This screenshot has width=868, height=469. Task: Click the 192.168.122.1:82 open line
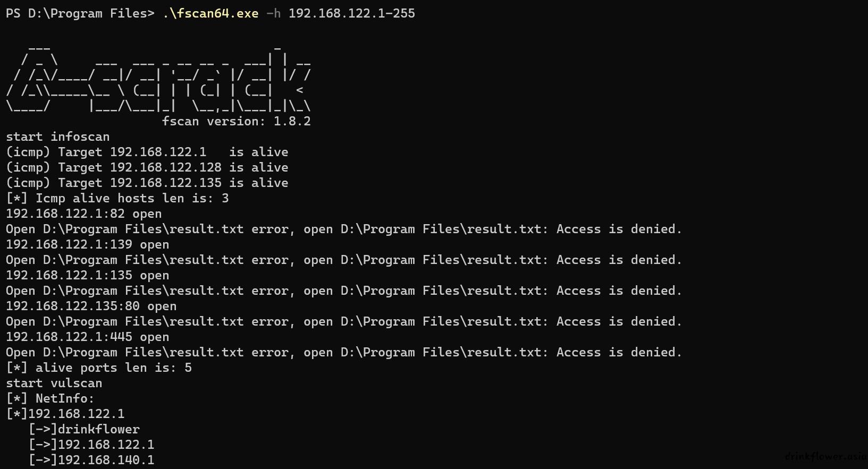(84, 214)
